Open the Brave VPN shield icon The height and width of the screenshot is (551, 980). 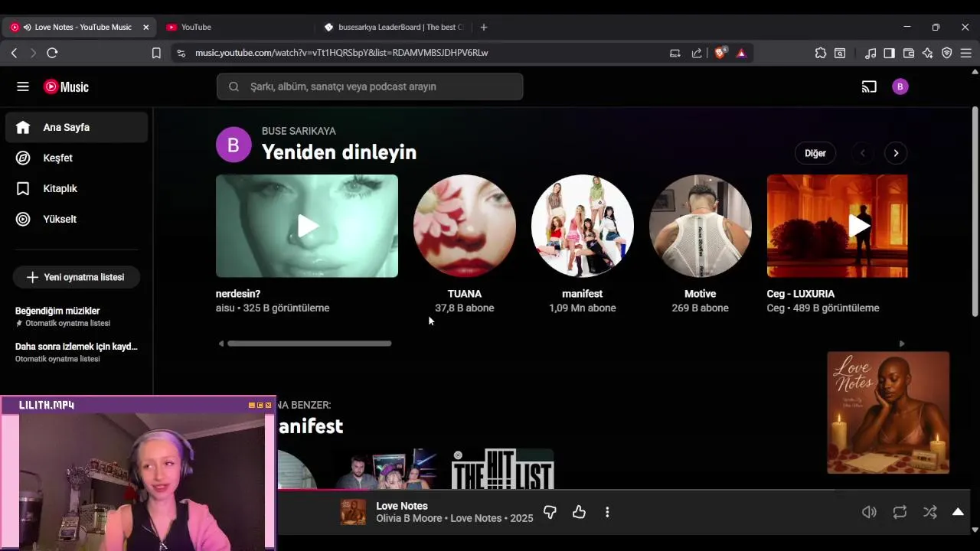tap(947, 53)
